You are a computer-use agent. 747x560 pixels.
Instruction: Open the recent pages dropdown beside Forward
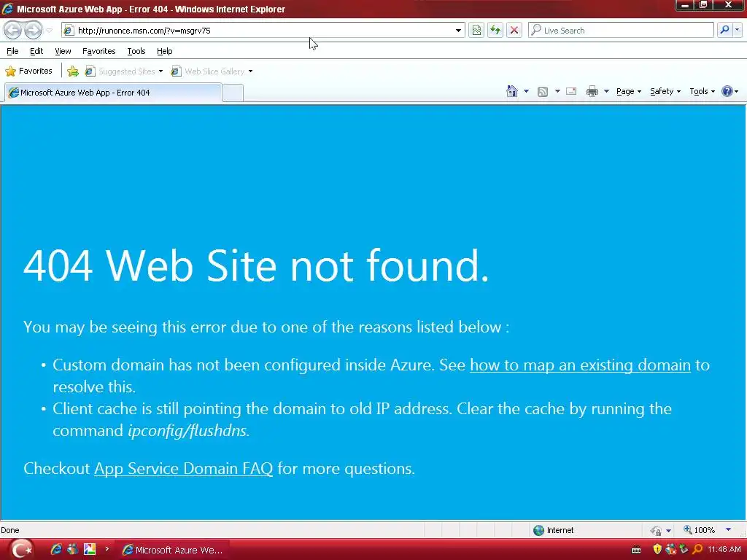click(49, 31)
